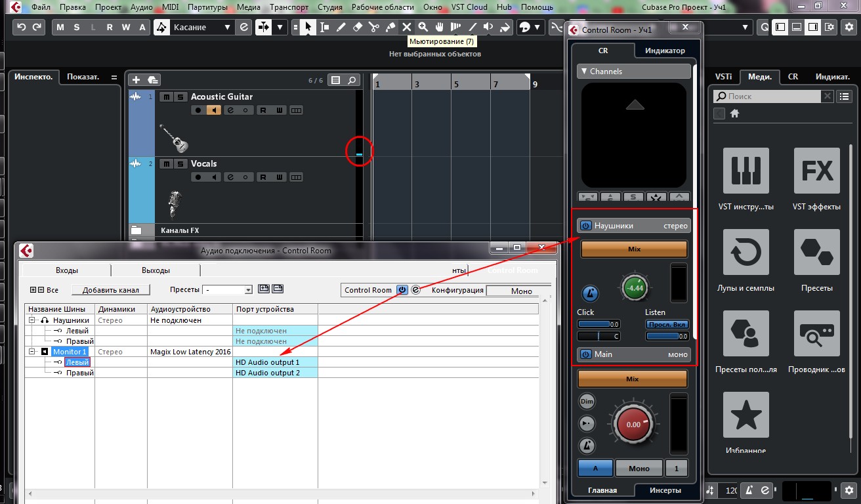The image size is (861, 504).
Task: Select the Range Selection tool
Action: pyautogui.click(x=325, y=27)
